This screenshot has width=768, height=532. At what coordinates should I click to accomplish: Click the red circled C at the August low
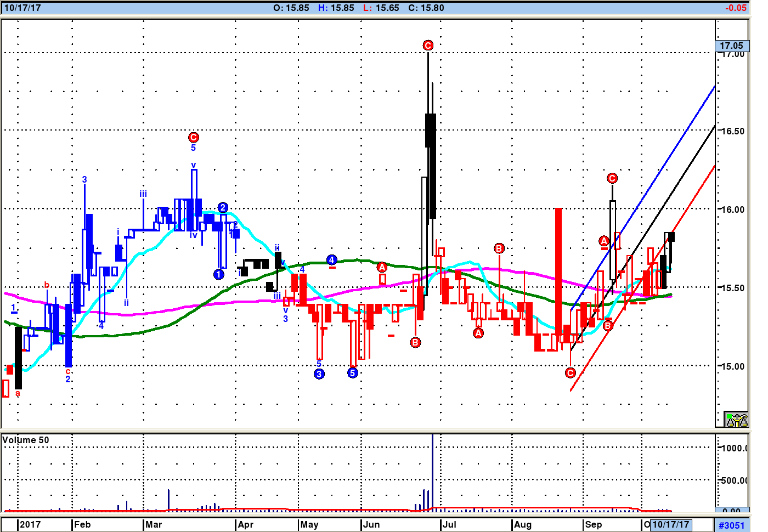(571, 373)
